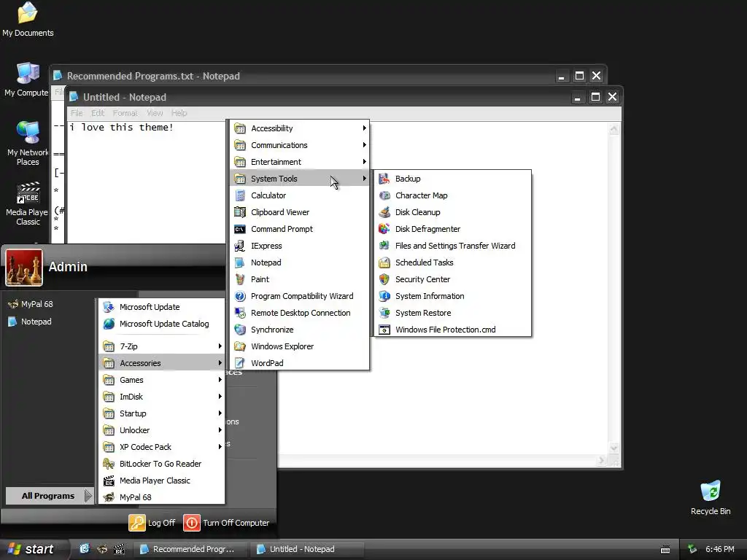Open Backup from System Tools
Image resolution: width=747 pixels, height=560 pixels.
coord(452,179)
